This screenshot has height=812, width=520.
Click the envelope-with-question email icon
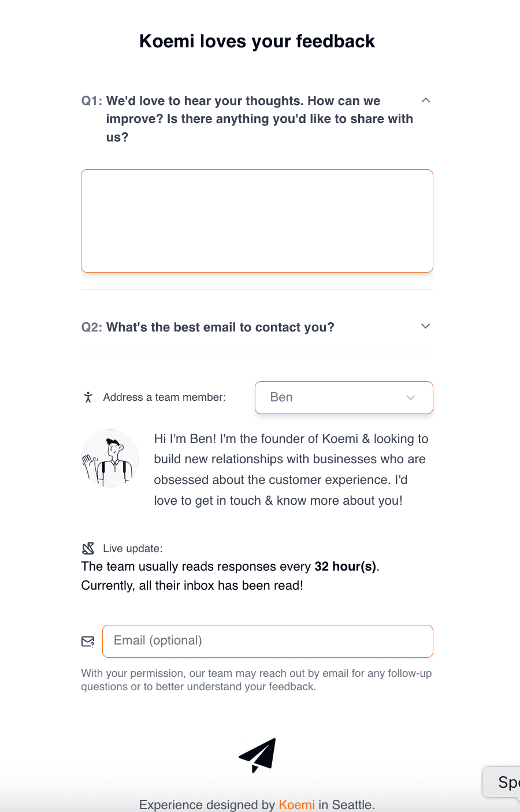click(x=88, y=641)
